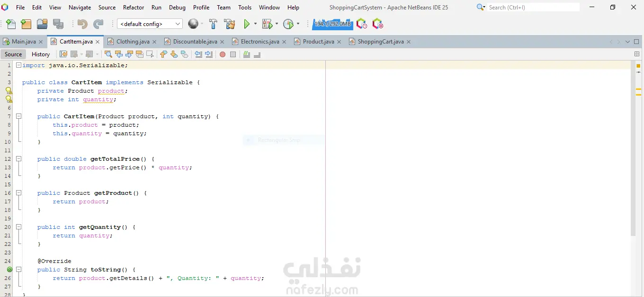
Task: Open the globe browser dropdown arrow
Action: (x=202, y=24)
